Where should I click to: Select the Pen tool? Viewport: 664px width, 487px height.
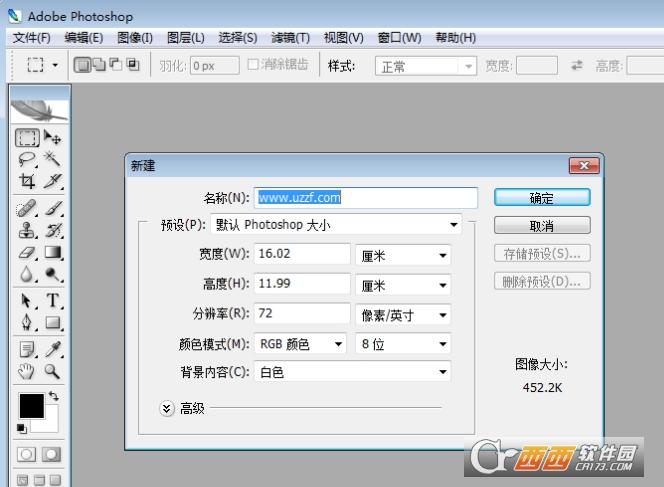(x=27, y=322)
